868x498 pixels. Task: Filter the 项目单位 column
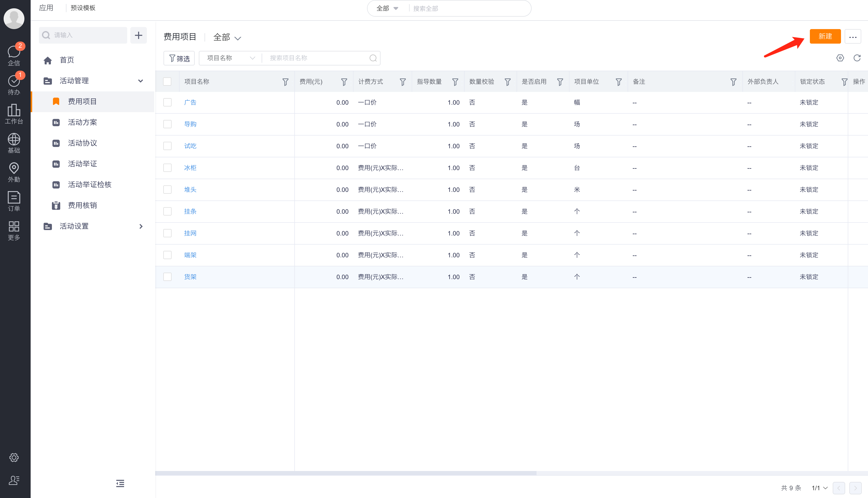(x=619, y=82)
